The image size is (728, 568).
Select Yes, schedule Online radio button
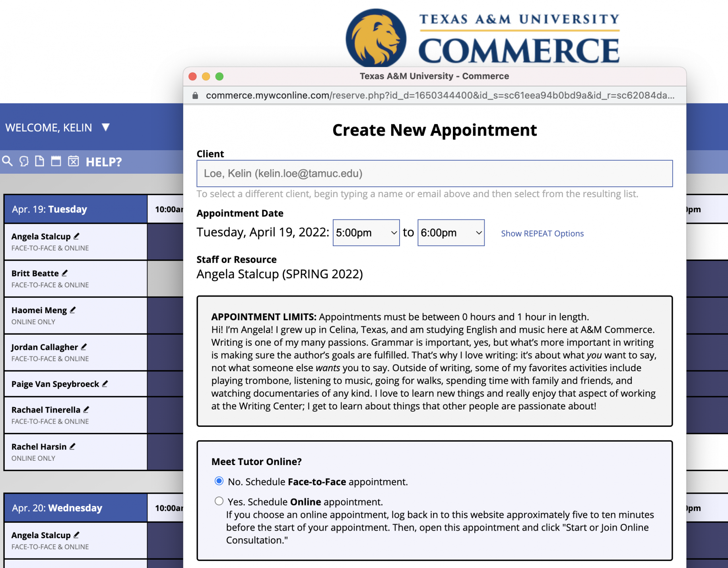tap(219, 501)
